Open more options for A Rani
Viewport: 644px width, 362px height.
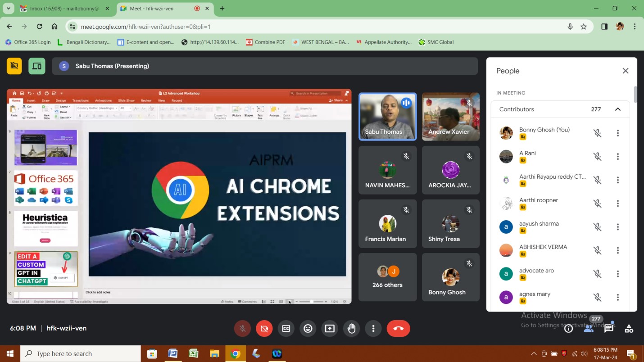617,157
